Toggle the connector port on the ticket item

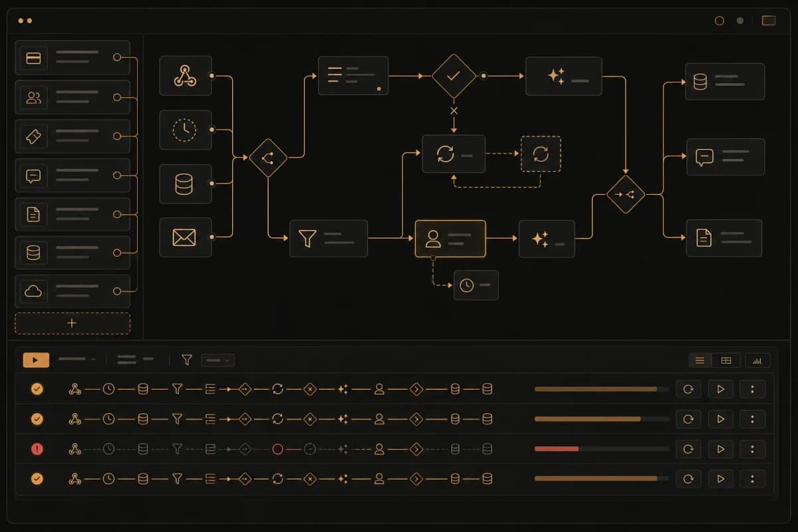[x=117, y=136]
